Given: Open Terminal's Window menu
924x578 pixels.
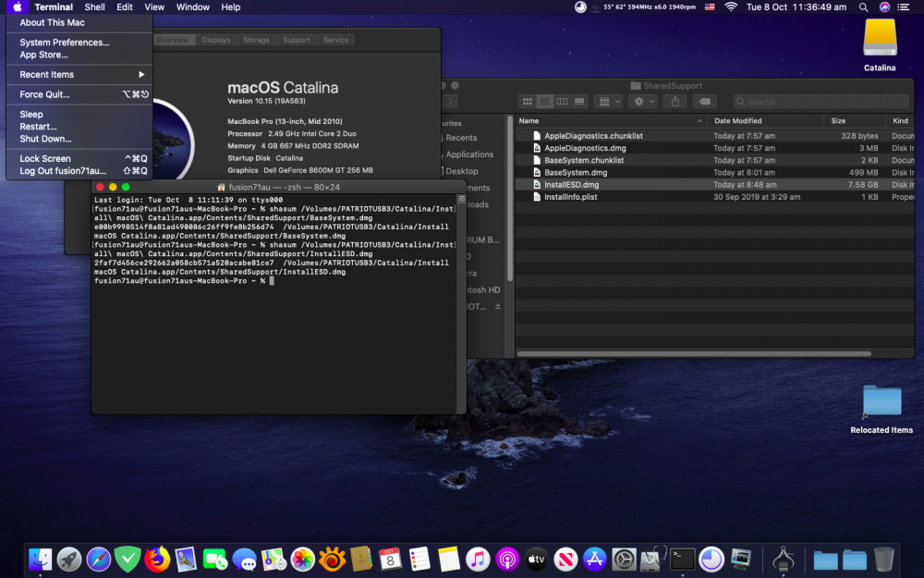Looking at the screenshot, I should tap(193, 7).
